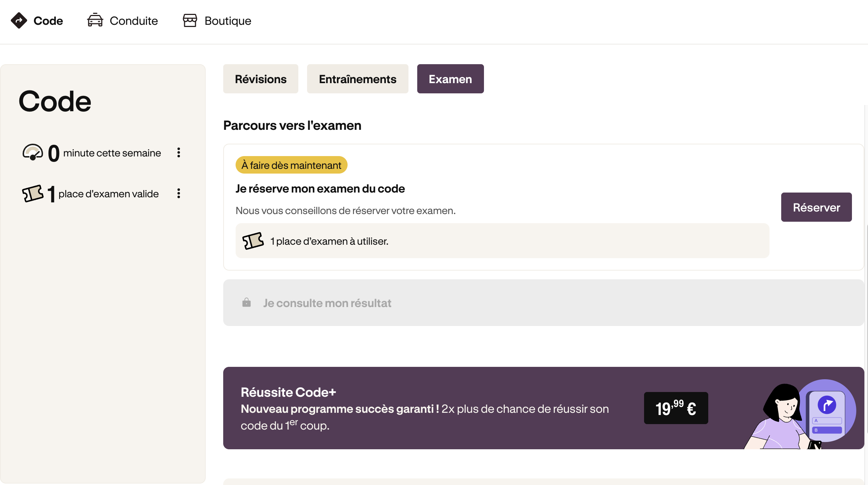Switch to the Entraînements tab

pyautogui.click(x=357, y=79)
